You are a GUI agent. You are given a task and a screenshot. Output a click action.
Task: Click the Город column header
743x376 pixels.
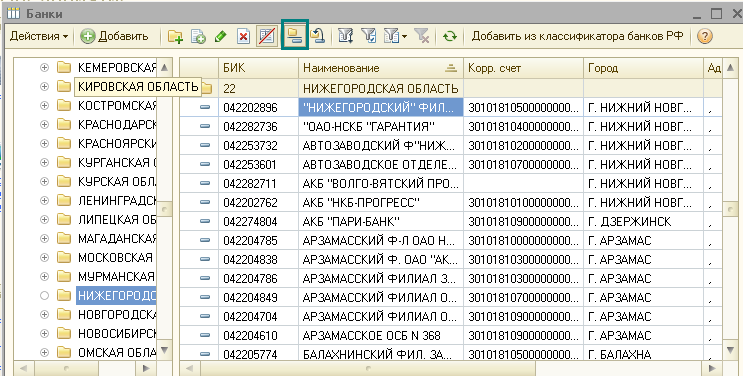(643, 68)
